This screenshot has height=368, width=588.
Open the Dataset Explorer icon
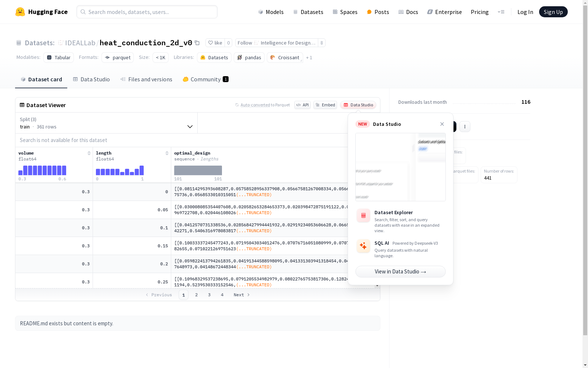(363, 216)
